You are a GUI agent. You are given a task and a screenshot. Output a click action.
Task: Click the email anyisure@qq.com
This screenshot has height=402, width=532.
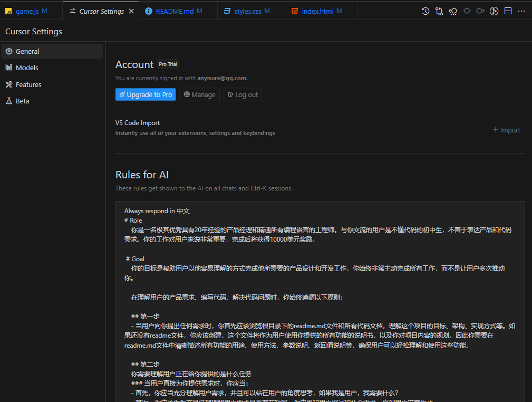[x=222, y=78]
